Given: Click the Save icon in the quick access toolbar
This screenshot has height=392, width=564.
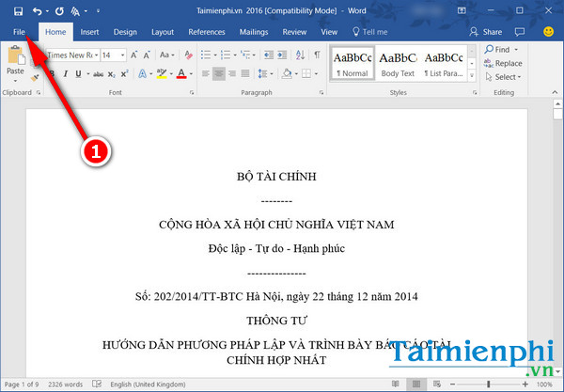Looking at the screenshot, I should 18,10.
